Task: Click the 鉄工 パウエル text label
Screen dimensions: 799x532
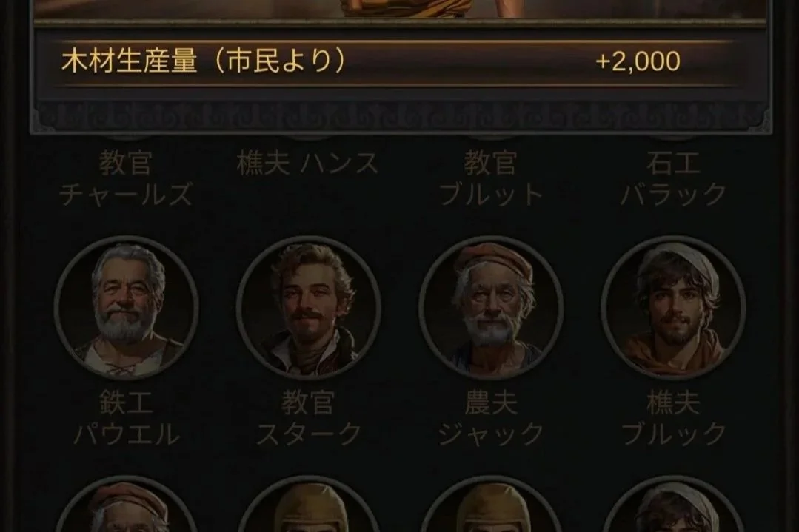Action: tap(127, 419)
